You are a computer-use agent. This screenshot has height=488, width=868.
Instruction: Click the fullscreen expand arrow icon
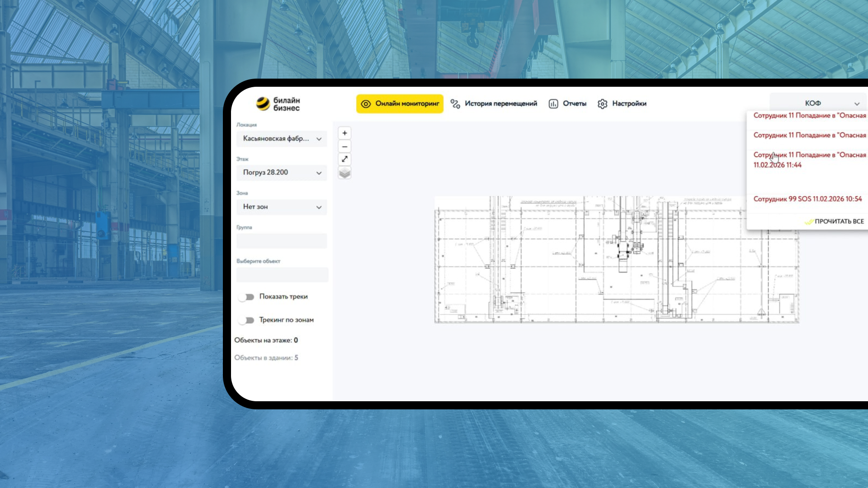pos(344,159)
